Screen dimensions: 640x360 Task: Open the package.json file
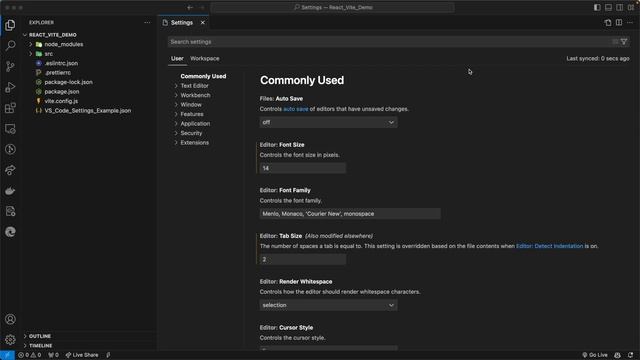[x=62, y=91]
